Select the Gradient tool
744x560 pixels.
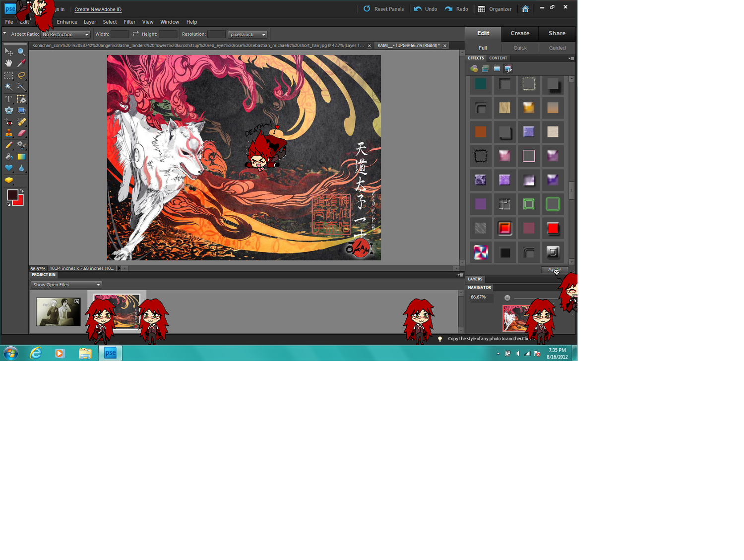coord(21,157)
